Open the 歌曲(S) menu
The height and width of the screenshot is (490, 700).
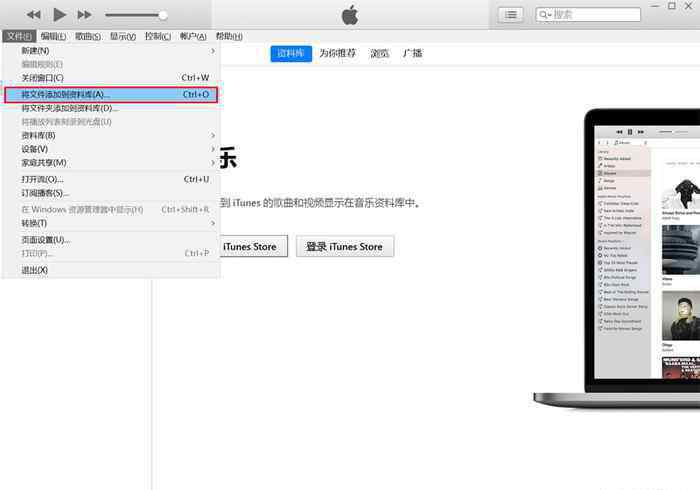click(x=88, y=36)
